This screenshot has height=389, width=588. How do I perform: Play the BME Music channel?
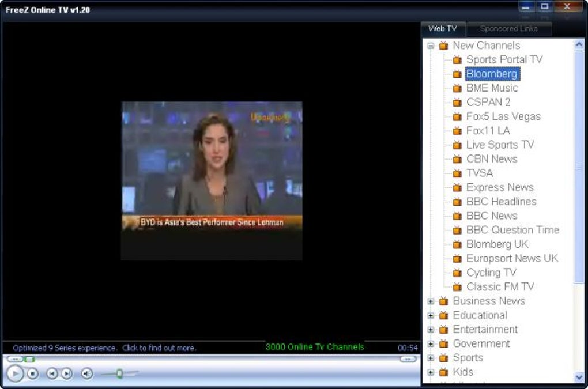pyautogui.click(x=492, y=88)
